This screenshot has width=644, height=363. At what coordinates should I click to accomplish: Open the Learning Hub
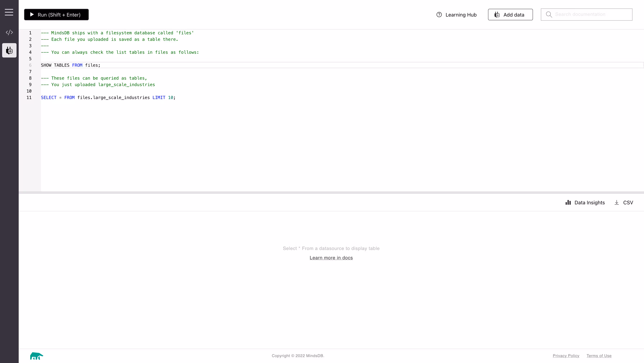(x=457, y=15)
